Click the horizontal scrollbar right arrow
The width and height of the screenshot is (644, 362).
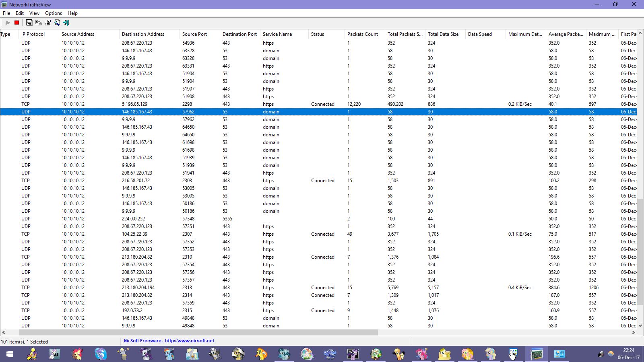coord(633,333)
